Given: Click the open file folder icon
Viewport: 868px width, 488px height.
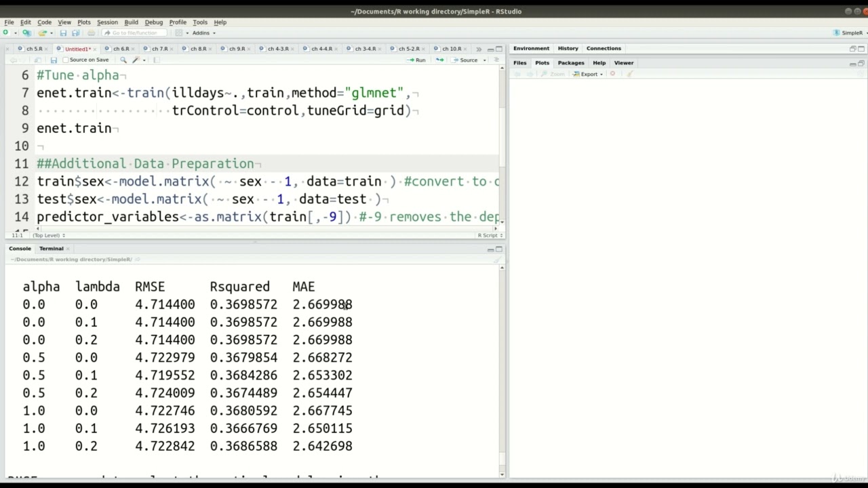Looking at the screenshot, I should [x=43, y=33].
